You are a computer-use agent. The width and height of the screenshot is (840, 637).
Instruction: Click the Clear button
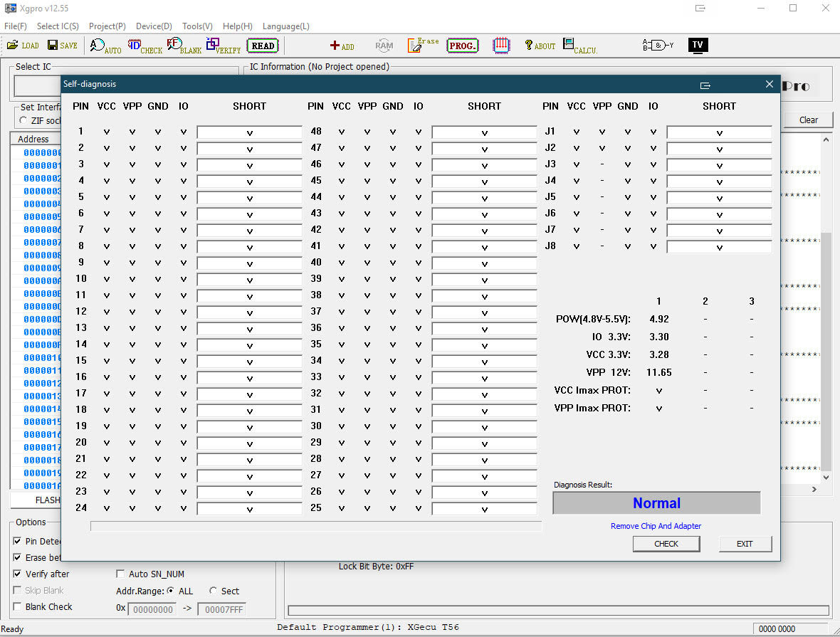(x=808, y=120)
